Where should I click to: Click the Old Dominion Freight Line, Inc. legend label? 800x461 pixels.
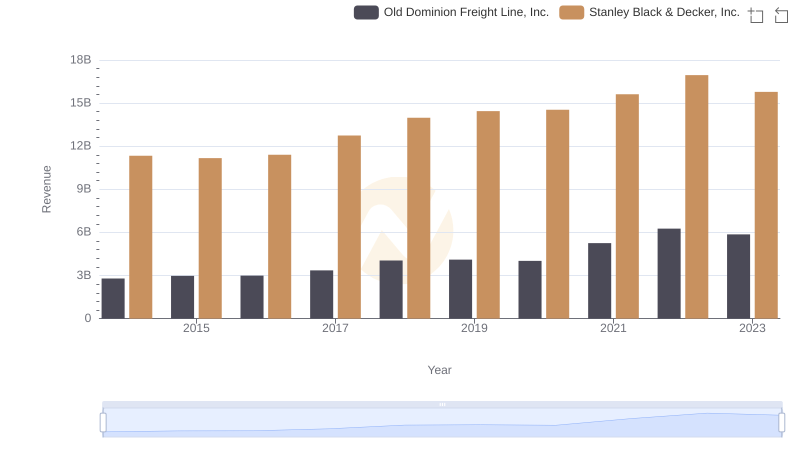click(466, 12)
